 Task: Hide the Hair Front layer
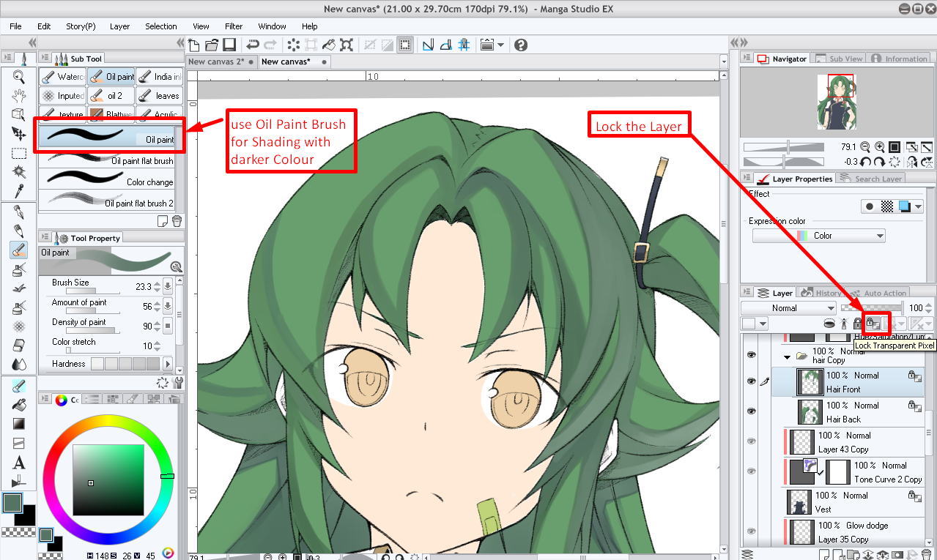point(751,381)
